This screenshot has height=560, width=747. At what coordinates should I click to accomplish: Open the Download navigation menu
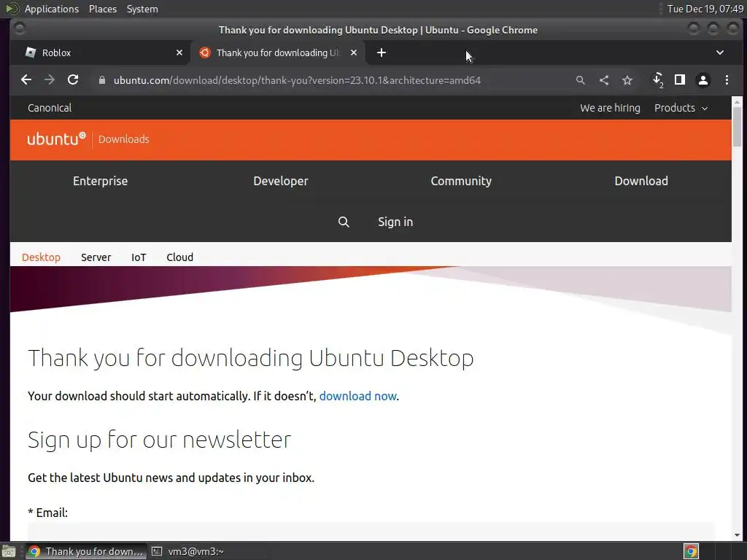641,181
